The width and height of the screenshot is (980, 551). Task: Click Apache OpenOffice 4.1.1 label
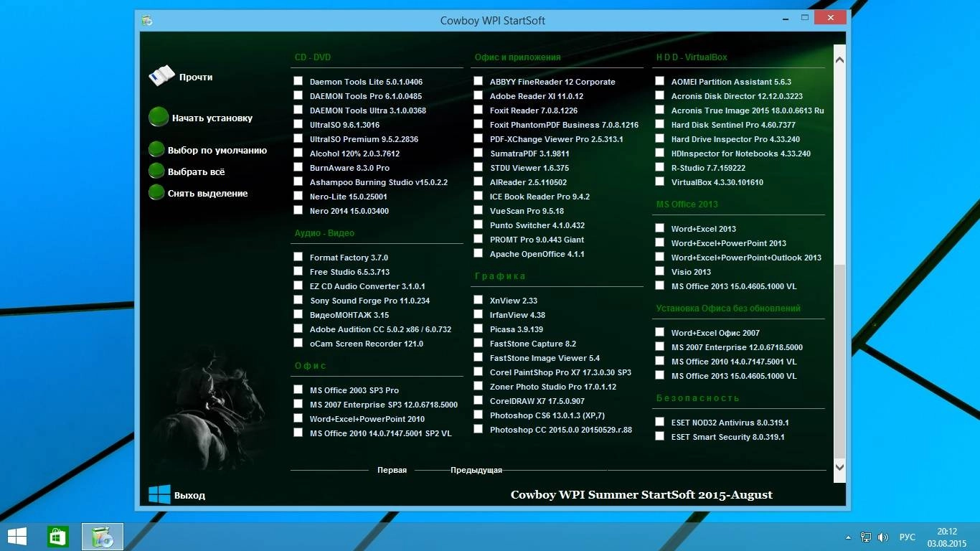click(537, 254)
